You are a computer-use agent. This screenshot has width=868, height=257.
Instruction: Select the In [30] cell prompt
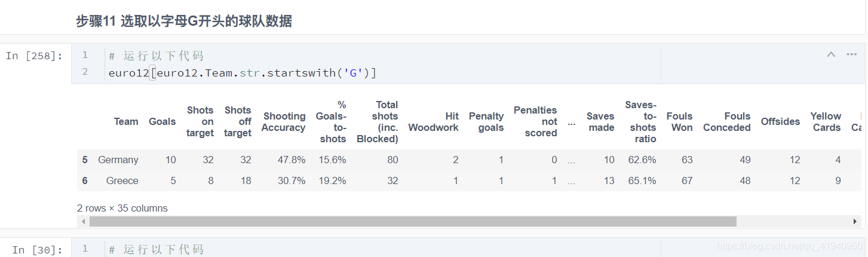click(x=37, y=249)
